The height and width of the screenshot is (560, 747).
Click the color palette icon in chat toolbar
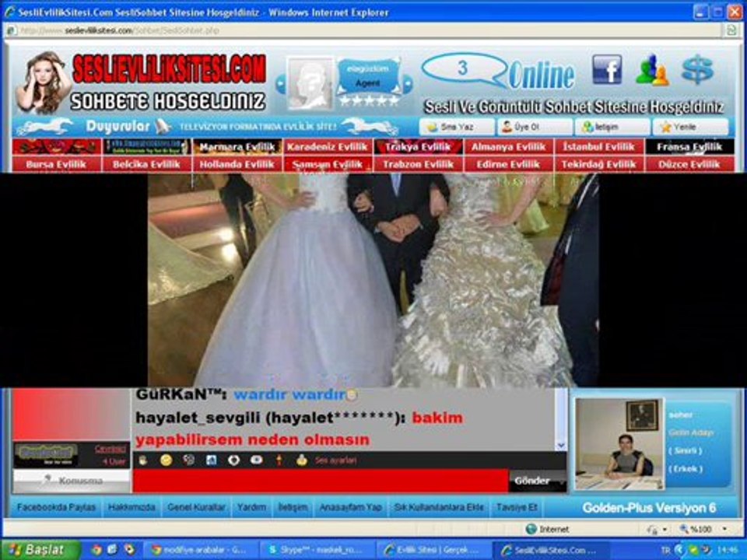click(x=188, y=460)
